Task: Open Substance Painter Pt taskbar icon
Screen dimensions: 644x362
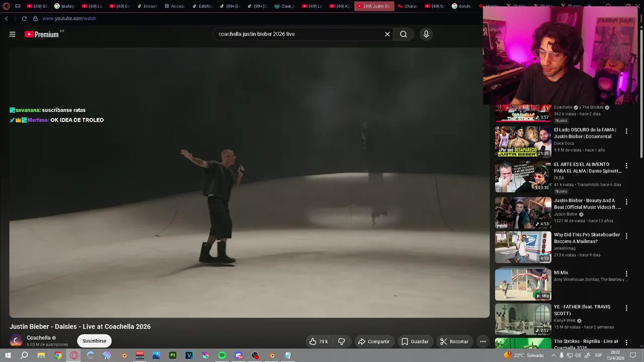Action: tap(173, 355)
